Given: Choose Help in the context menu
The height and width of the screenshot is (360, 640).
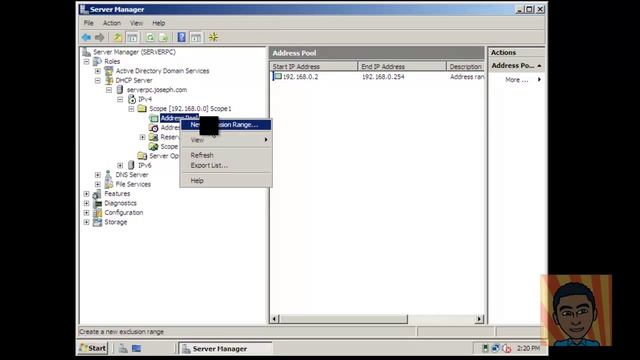Looking at the screenshot, I should [x=226, y=180].
